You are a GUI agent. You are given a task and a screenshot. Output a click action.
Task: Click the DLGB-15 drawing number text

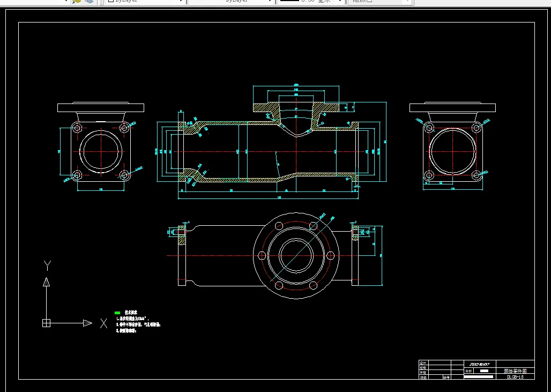[x=515, y=377]
